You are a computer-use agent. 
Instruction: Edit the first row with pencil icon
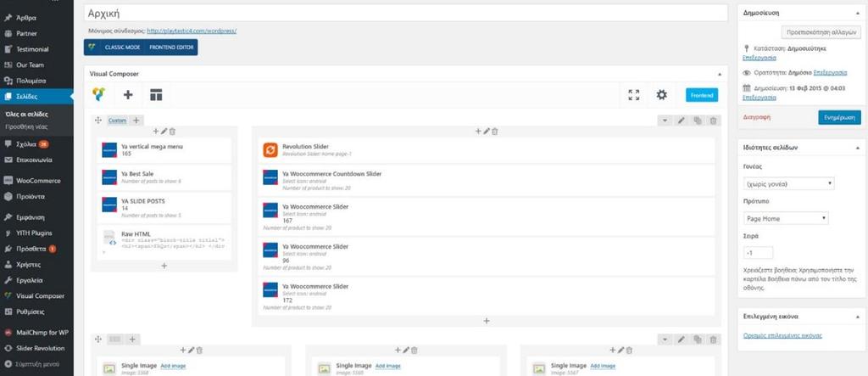pos(682,121)
